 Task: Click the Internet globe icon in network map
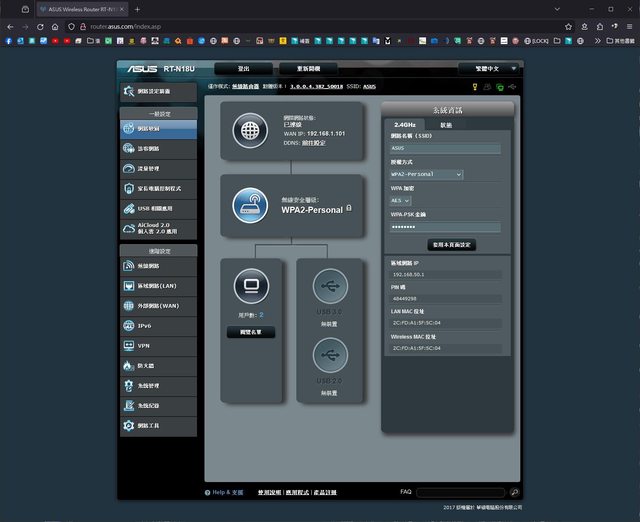click(250, 131)
